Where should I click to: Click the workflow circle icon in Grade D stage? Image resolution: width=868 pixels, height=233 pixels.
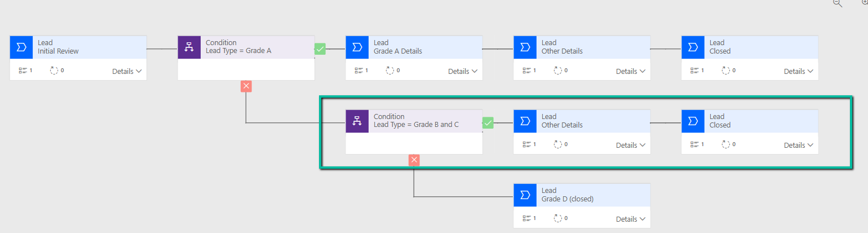coord(558,219)
